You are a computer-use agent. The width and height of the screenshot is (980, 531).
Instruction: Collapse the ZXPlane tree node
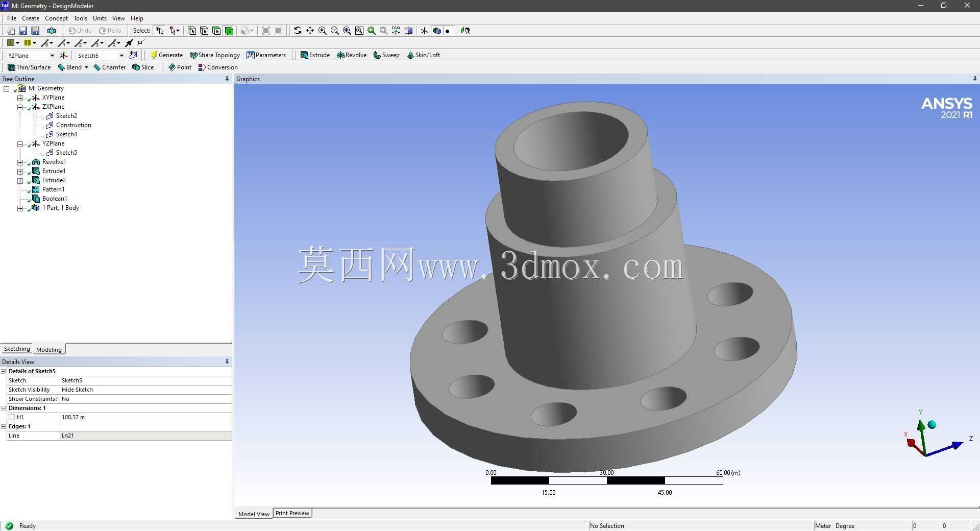[x=20, y=107]
